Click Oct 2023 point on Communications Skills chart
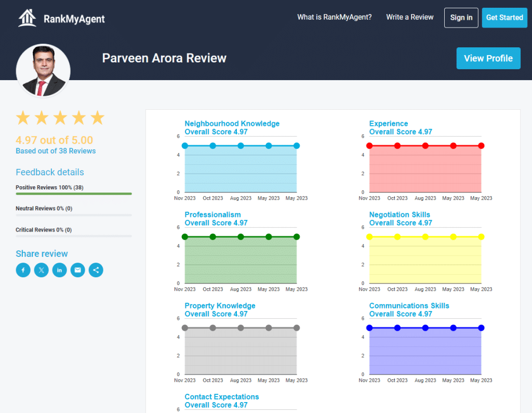 point(397,328)
